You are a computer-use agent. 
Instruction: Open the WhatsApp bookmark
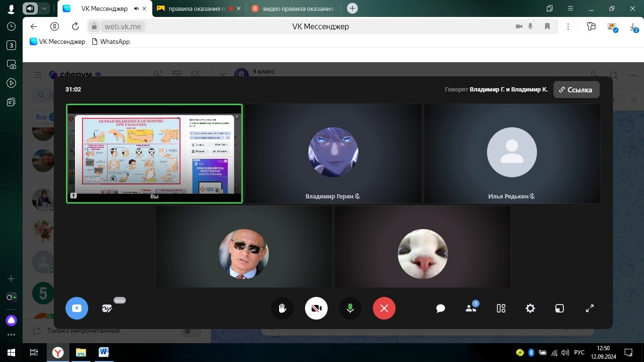point(110,41)
